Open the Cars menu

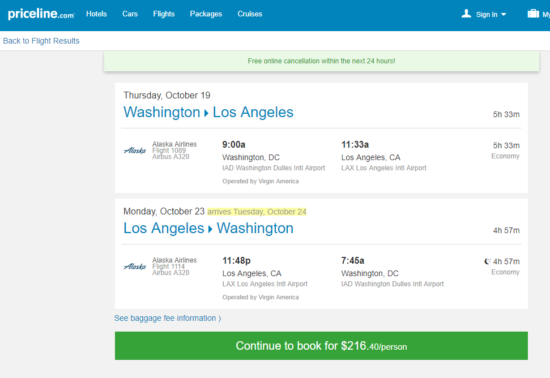[x=130, y=14]
